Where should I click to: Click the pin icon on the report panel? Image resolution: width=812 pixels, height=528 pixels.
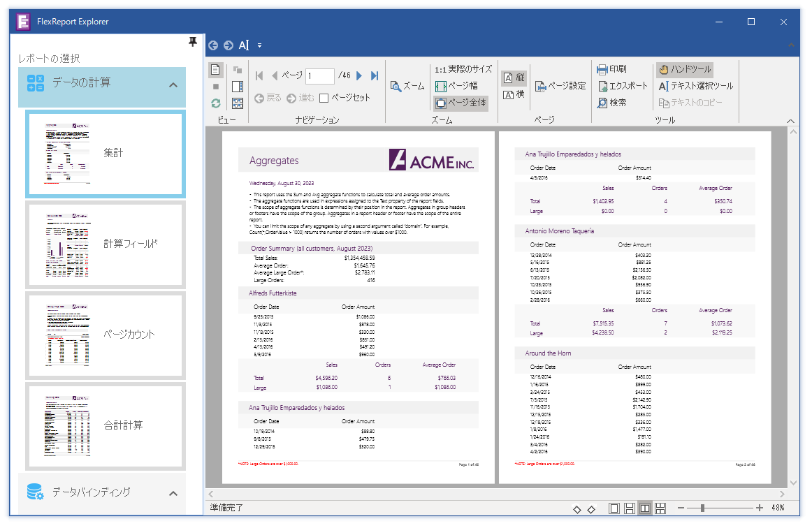pyautogui.click(x=193, y=42)
